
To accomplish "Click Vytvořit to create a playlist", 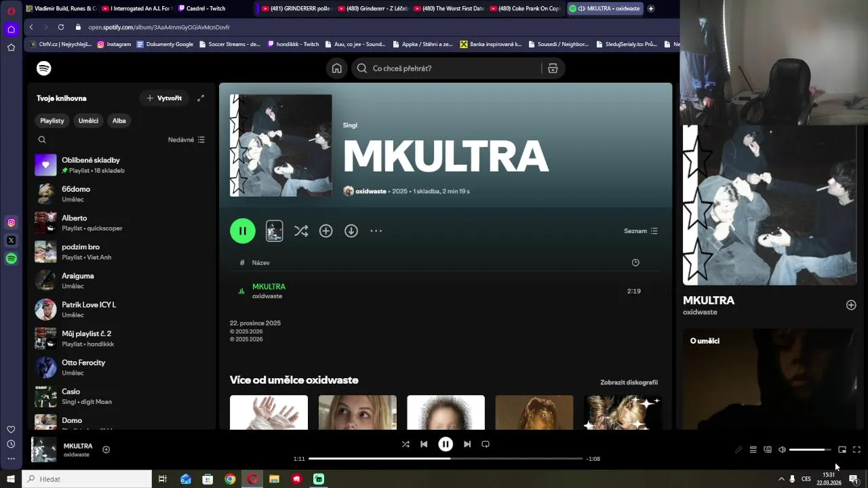I will 164,98.
